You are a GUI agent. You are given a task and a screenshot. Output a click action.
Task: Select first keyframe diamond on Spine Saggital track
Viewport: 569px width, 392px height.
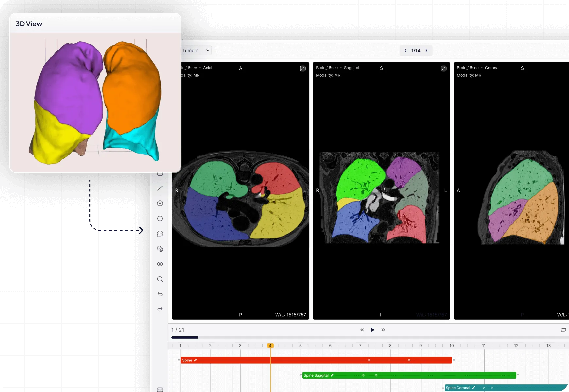[x=363, y=375]
